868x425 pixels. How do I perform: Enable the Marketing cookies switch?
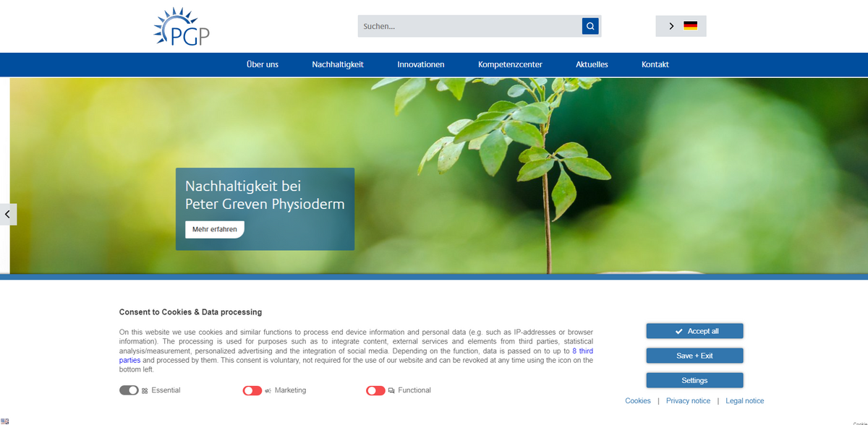252,390
